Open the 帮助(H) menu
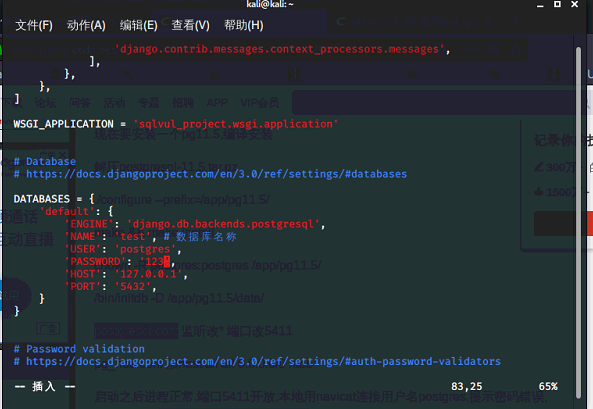Viewport: 593px width, 409px height. click(x=244, y=25)
